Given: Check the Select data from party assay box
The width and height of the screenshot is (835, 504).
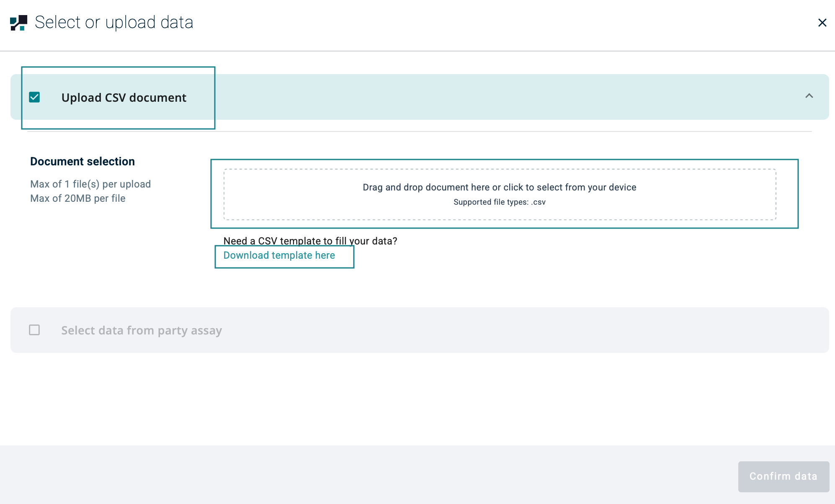Looking at the screenshot, I should point(34,330).
